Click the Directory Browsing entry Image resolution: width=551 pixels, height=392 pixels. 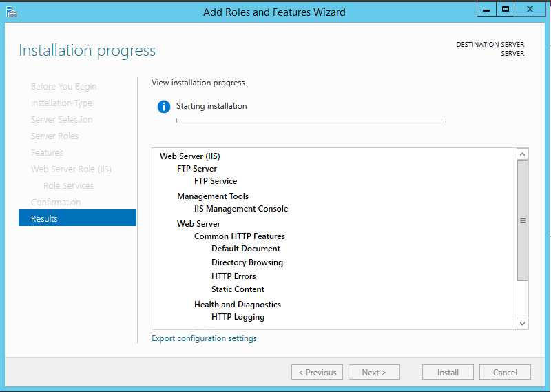click(x=247, y=262)
